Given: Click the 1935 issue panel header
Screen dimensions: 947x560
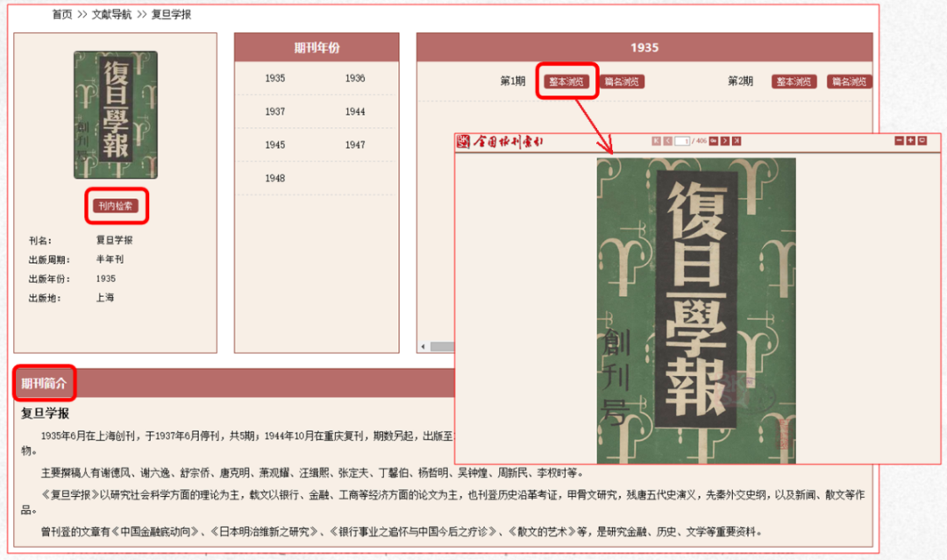Looking at the screenshot, I should 644,47.
